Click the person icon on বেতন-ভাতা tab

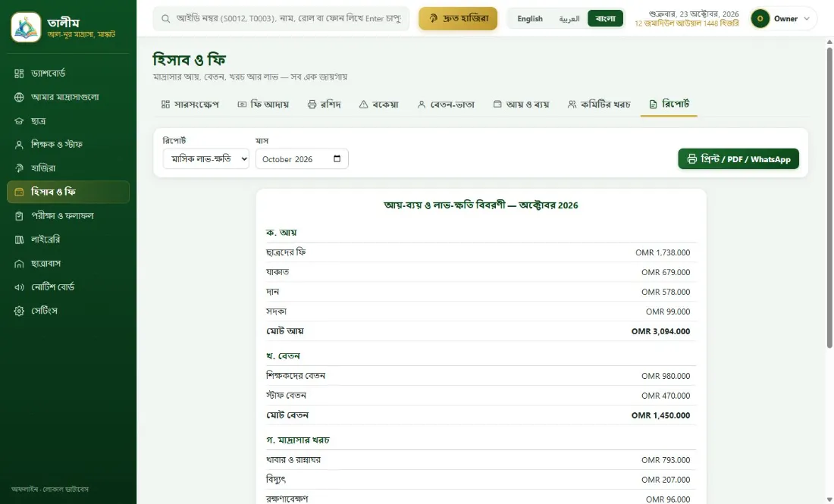click(422, 104)
